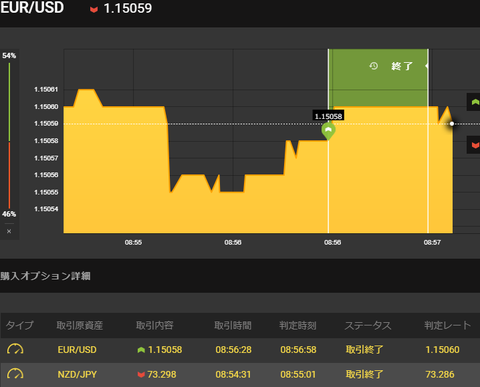This screenshot has width=480, height=387.
Task: Select the NZD/JPY asset in trade row
Action: (77, 374)
